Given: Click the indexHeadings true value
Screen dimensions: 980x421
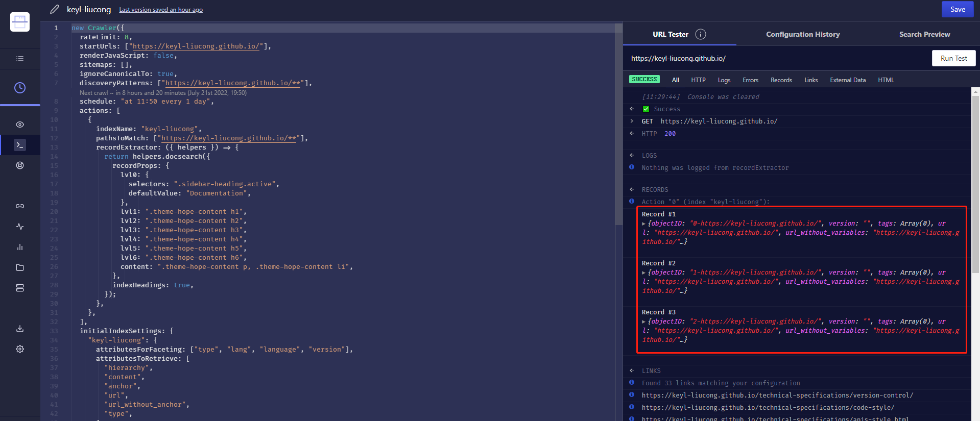Looking at the screenshot, I should (182, 285).
